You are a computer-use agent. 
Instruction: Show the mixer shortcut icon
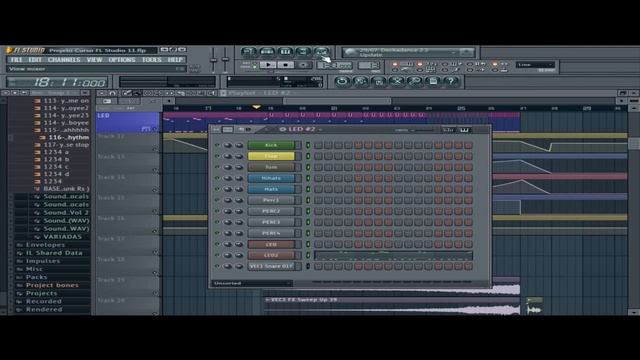pyautogui.click(x=322, y=52)
